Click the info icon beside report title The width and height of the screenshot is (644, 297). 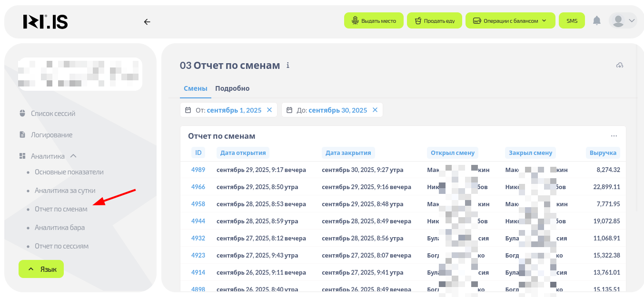coord(287,66)
